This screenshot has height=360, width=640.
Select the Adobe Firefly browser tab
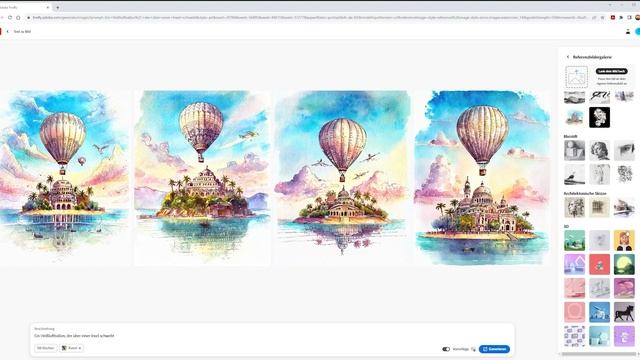(x=24, y=7)
